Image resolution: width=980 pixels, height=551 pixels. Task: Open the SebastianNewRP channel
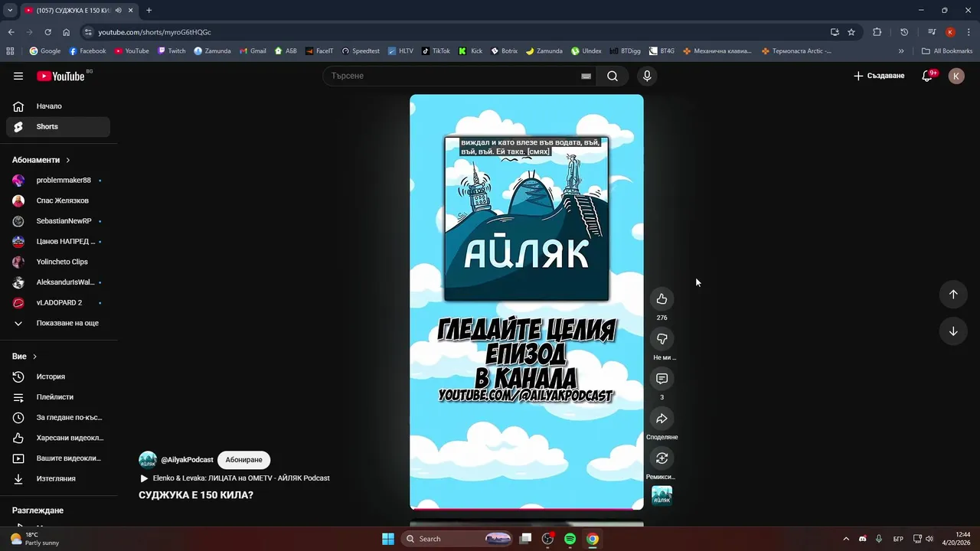click(x=58, y=221)
